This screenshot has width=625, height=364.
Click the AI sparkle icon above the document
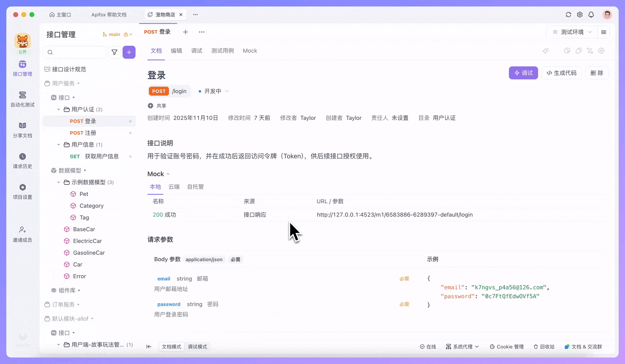coord(546,51)
